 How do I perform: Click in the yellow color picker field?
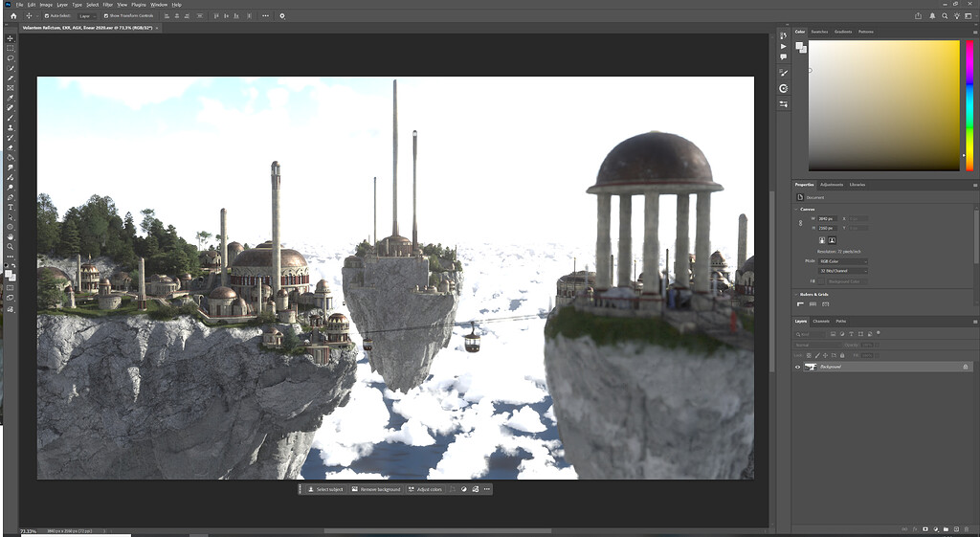(x=883, y=105)
